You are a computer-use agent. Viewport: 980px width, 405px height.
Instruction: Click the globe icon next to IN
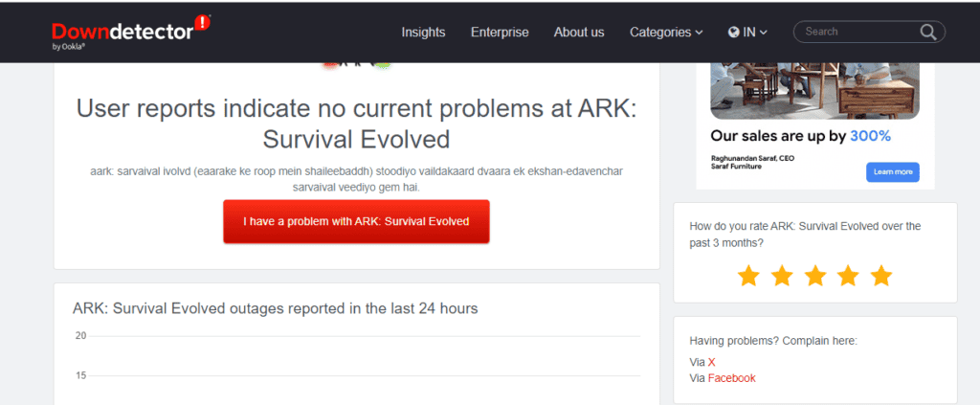(x=734, y=32)
